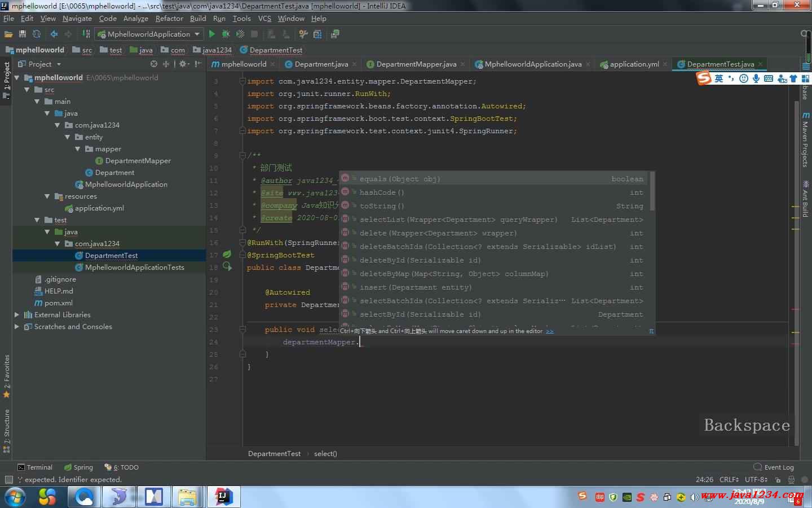Expand External Libraries node
The height and width of the screenshot is (508, 812).
16,315
